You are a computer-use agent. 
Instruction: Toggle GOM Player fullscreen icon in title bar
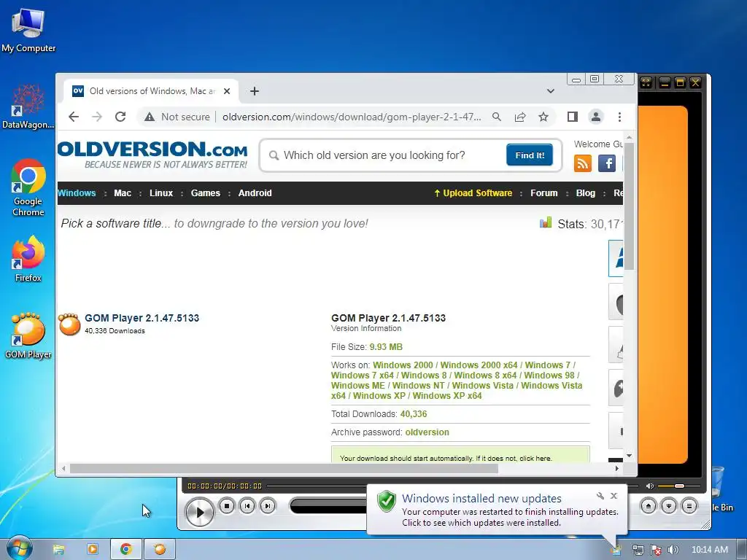646,82
